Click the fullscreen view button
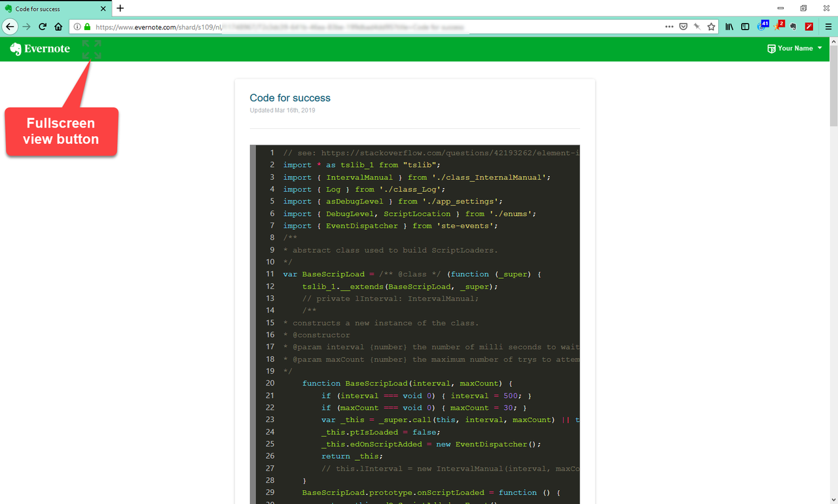This screenshot has width=838, height=504. pyautogui.click(x=91, y=48)
